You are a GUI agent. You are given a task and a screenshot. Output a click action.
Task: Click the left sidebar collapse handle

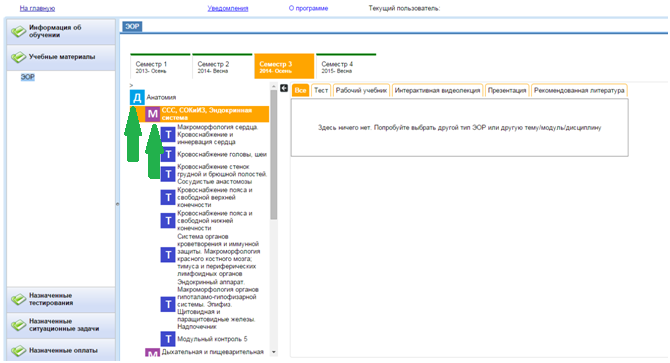tap(118, 204)
